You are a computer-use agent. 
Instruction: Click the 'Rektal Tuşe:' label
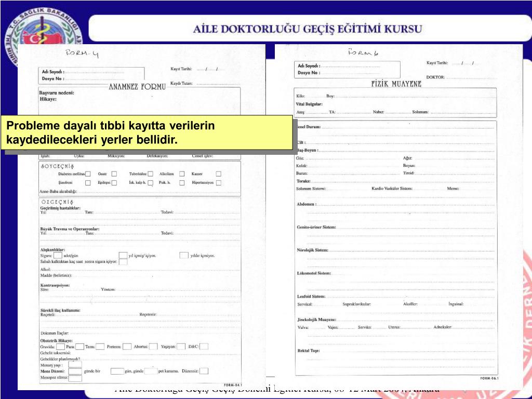309,351
